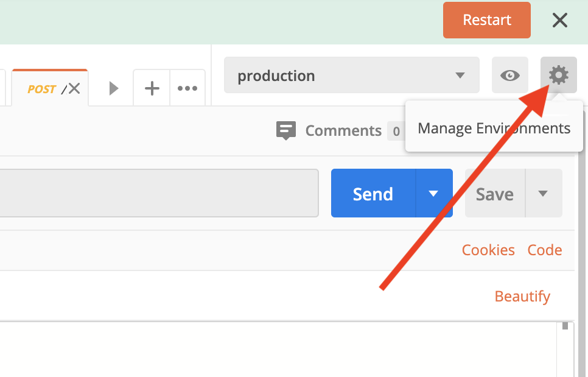
Task: Click the orange Restart button
Action: 487,20
